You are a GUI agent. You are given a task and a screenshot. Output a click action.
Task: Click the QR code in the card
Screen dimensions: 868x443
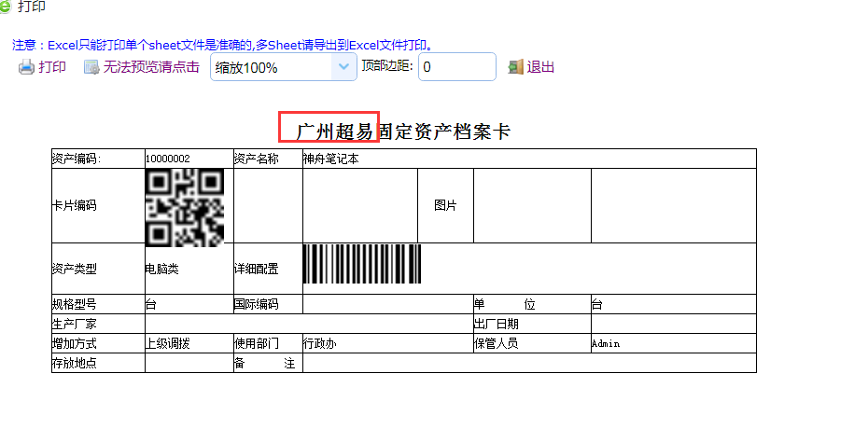[x=185, y=207]
